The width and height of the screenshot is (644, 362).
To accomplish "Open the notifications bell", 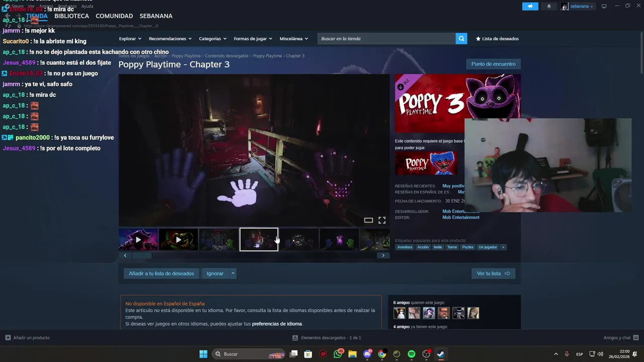I will coord(549,6).
